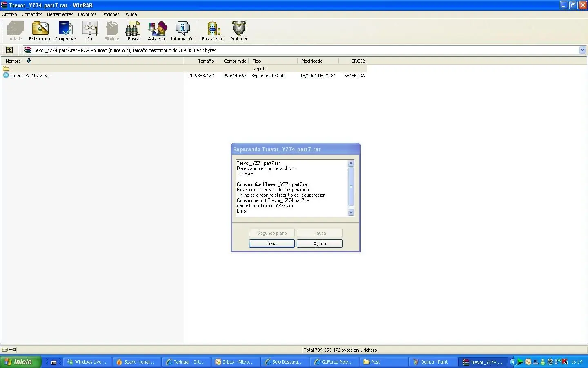Click 'encontrado Trevor_YZ74.avi' log line
Screen dimensions: 588x368
coord(265,206)
